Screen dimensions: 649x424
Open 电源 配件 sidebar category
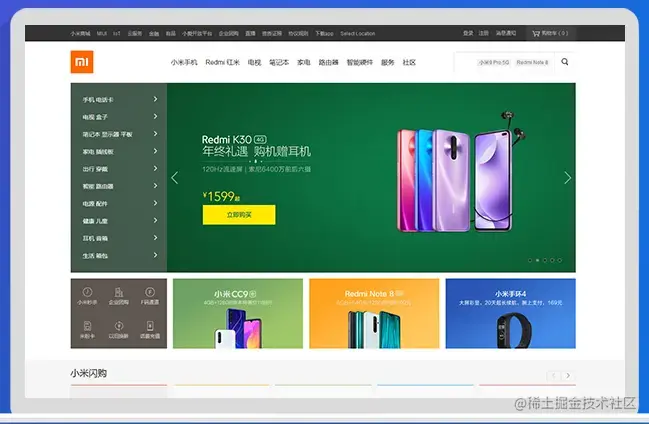click(119, 203)
